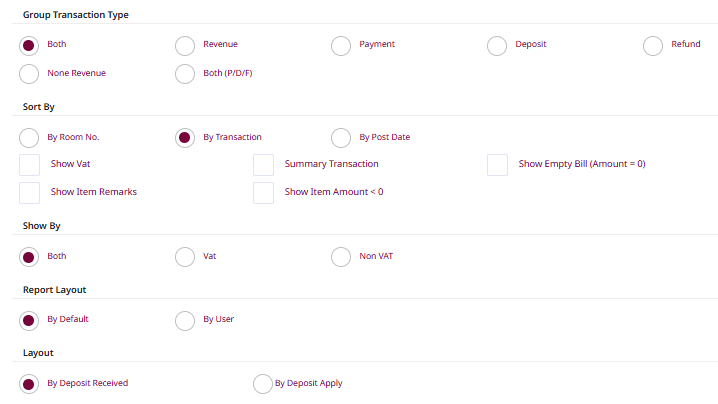
Task: Select Vat under Show By
Action: pos(185,257)
